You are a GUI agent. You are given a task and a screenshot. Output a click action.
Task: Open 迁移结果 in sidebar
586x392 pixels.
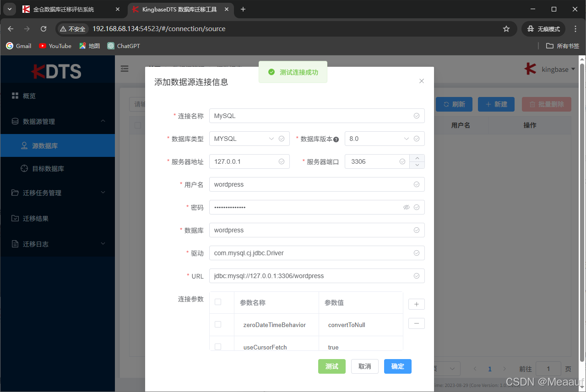(x=57, y=219)
